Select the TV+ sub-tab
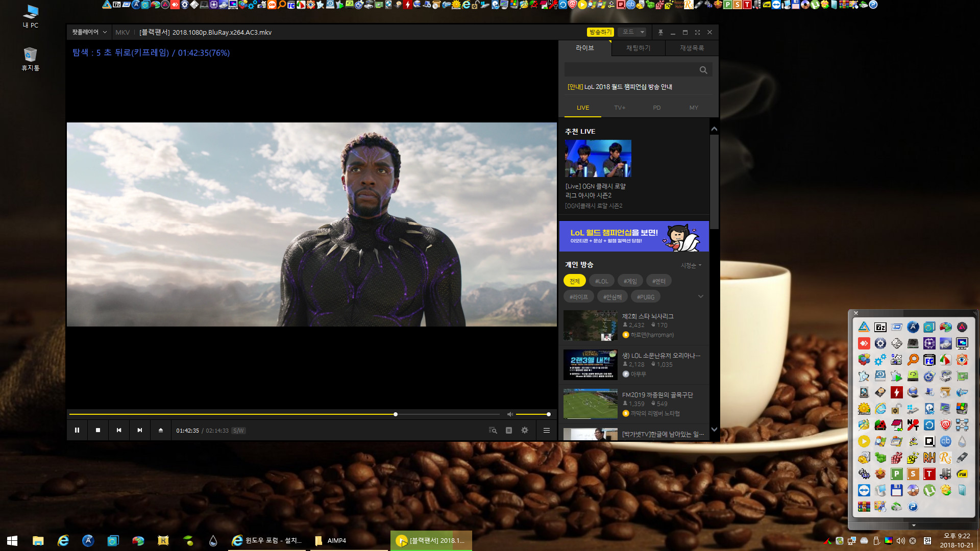 pos(620,108)
